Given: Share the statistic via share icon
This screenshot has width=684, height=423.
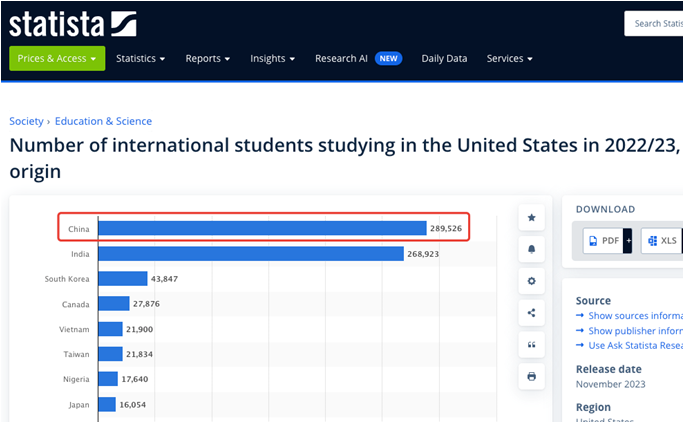Looking at the screenshot, I should pyautogui.click(x=531, y=313).
